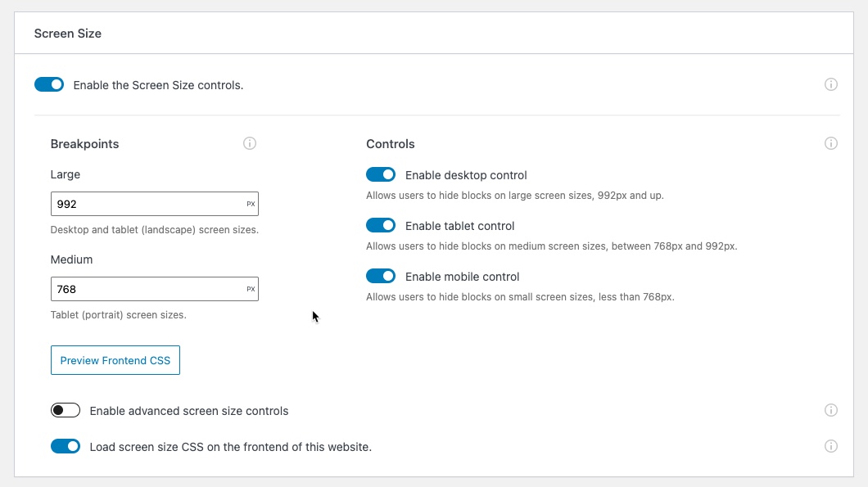Click the Large field label
This screenshot has height=487, width=868.
pos(66,174)
